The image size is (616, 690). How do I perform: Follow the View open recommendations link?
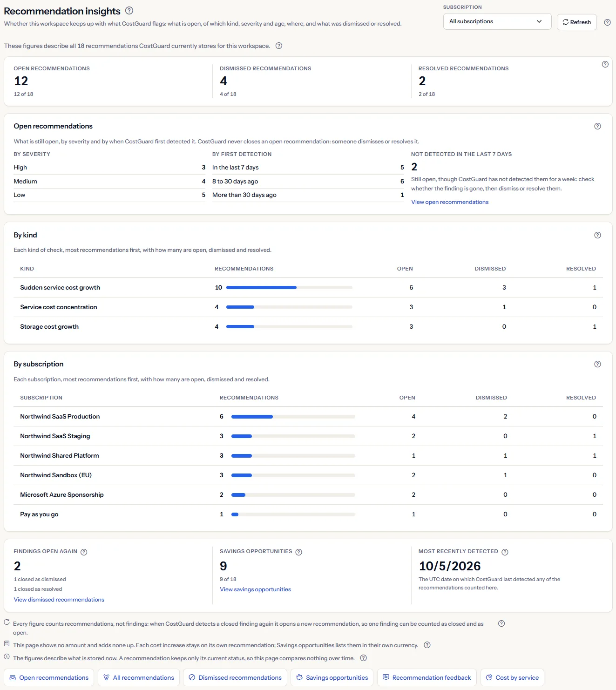(x=450, y=202)
